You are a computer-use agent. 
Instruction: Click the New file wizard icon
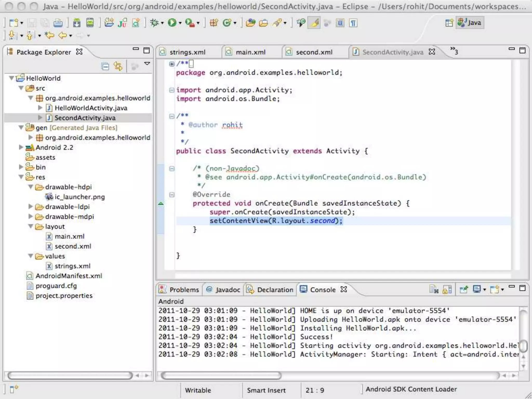(14, 23)
